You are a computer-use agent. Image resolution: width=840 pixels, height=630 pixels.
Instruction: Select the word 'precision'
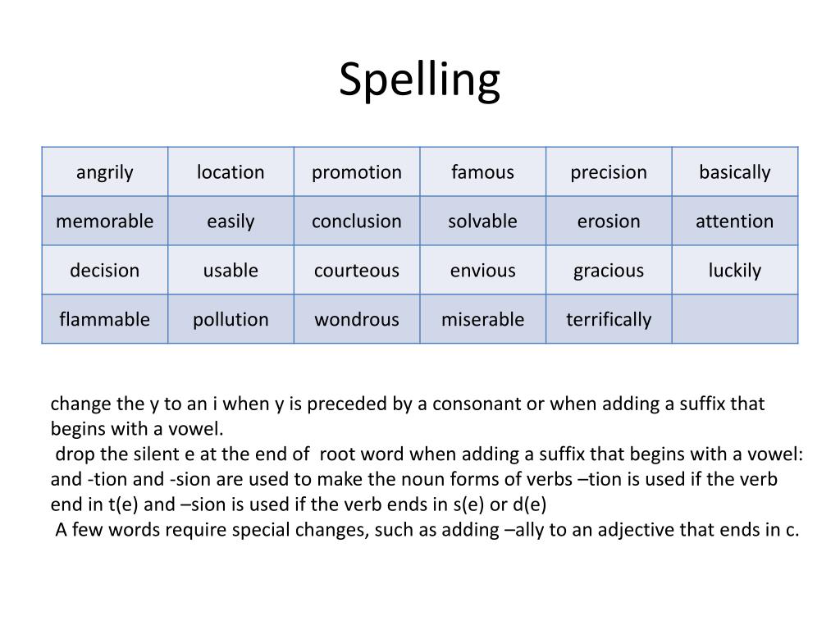tap(609, 172)
